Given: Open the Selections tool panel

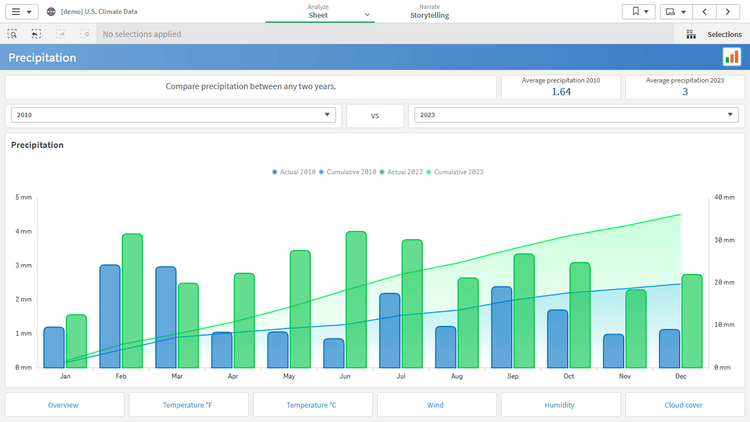Looking at the screenshot, I should 714,34.
